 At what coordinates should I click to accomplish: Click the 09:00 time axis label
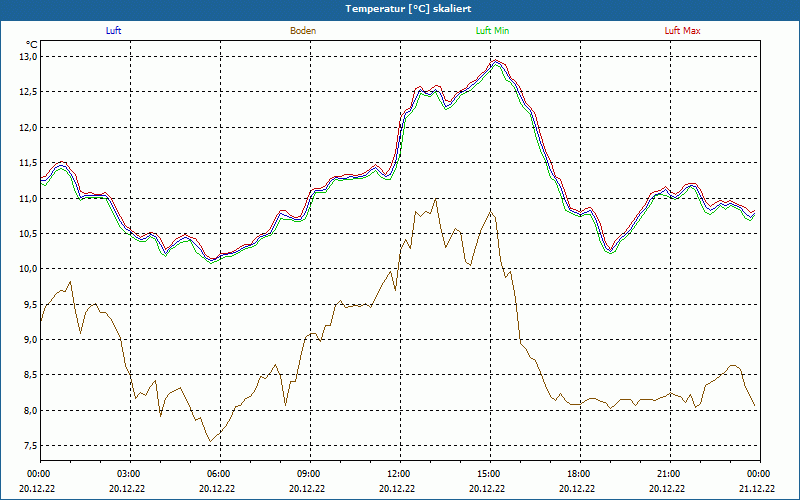point(307,474)
